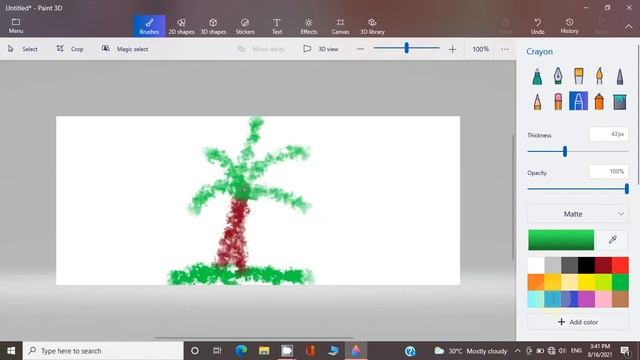
Task: Select the Calligraphy pen brush
Action: (558, 76)
